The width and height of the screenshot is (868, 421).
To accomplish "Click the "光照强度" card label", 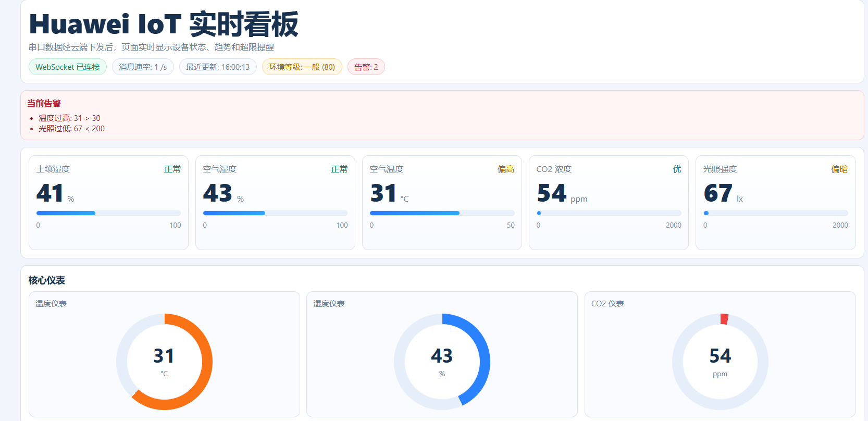I will 720,169.
